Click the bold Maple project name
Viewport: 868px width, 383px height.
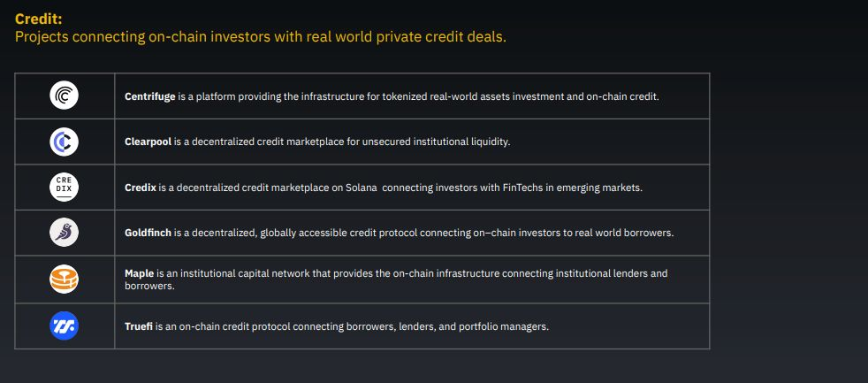point(140,274)
